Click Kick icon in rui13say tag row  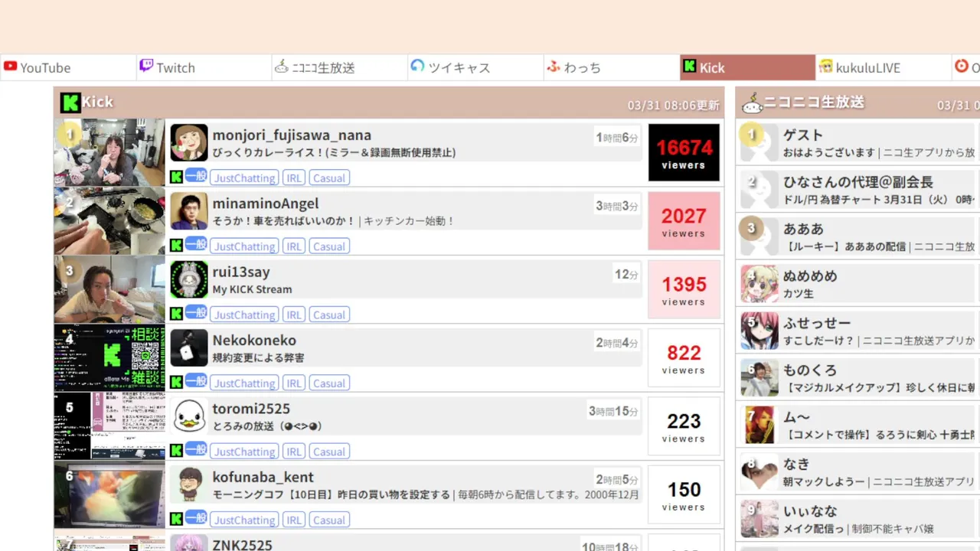coord(176,315)
